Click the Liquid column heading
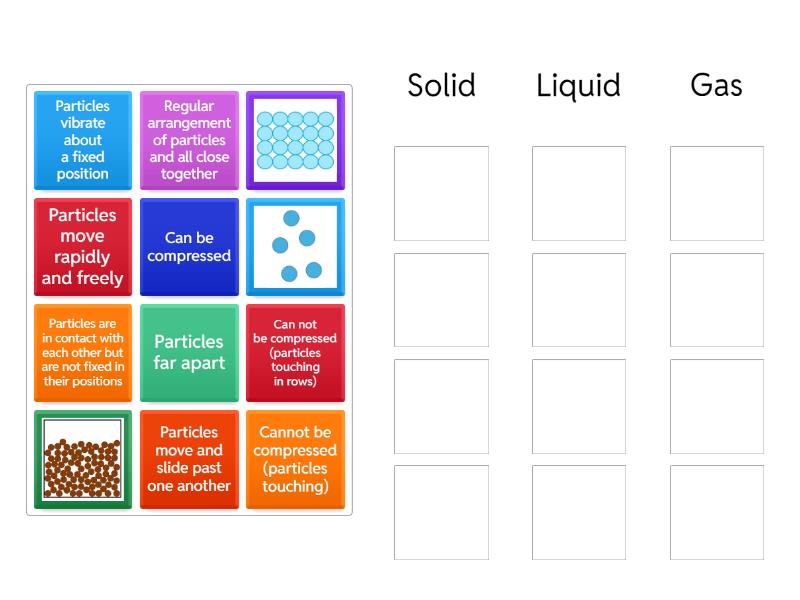Image resolution: width=800 pixels, height=600 pixels. coord(579,86)
